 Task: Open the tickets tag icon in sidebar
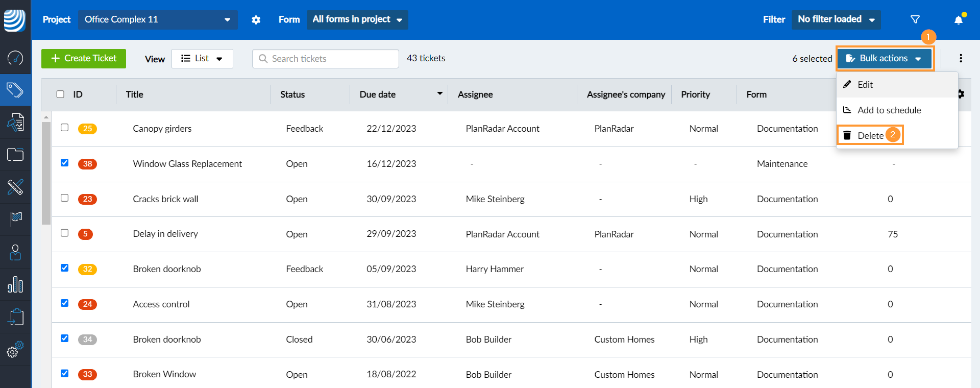[x=15, y=90]
